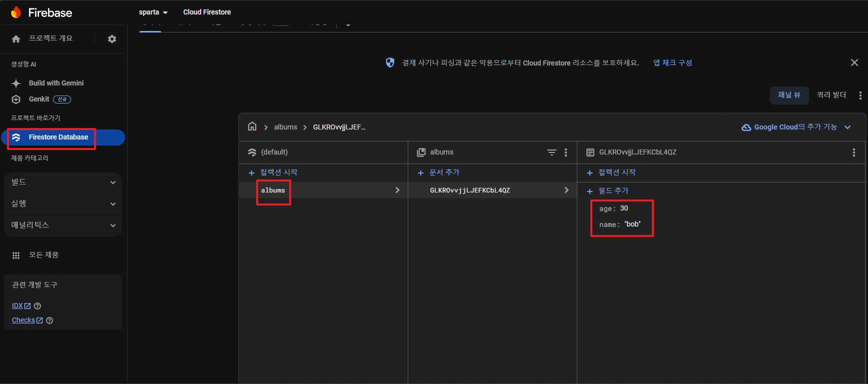This screenshot has width=868, height=384.
Task: Open Build with Gemini
Action: (x=56, y=83)
